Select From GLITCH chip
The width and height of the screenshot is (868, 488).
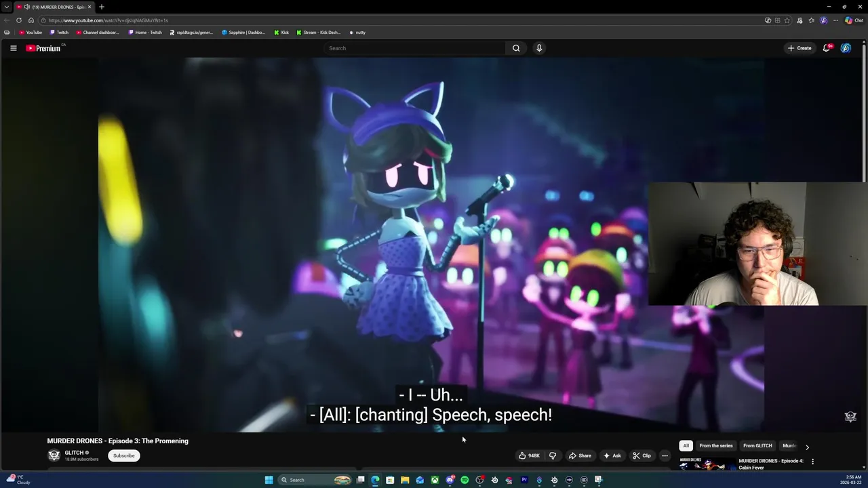click(x=757, y=446)
